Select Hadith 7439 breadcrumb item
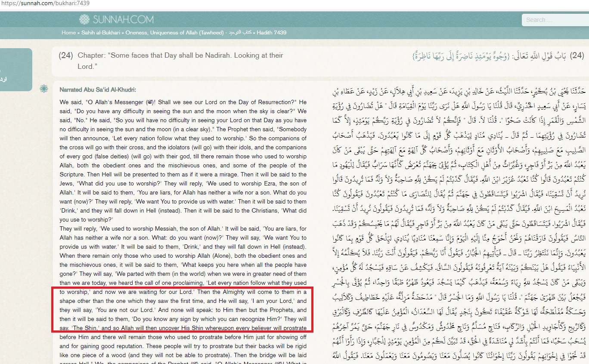The height and width of the screenshot is (364, 589). tap(272, 32)
